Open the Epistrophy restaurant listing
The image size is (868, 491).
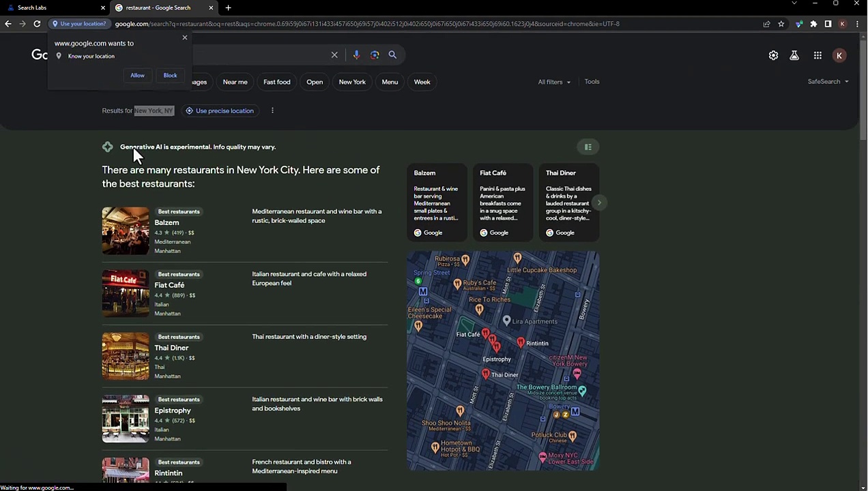173,411
